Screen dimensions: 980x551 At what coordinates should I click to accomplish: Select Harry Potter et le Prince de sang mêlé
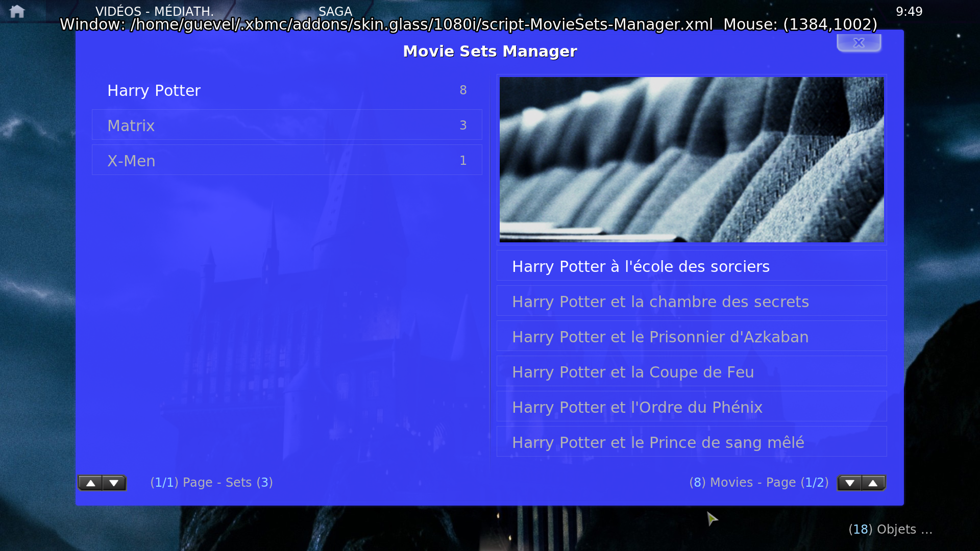(x=692, y=442)
